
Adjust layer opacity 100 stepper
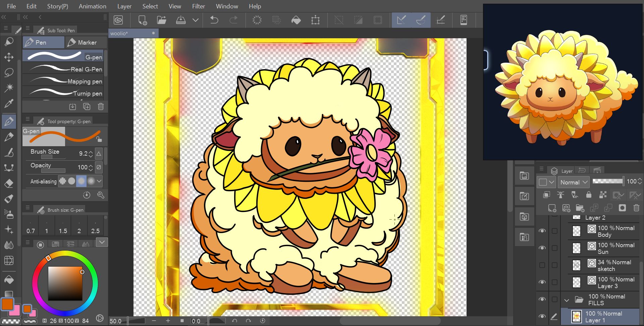coord(640,181)
